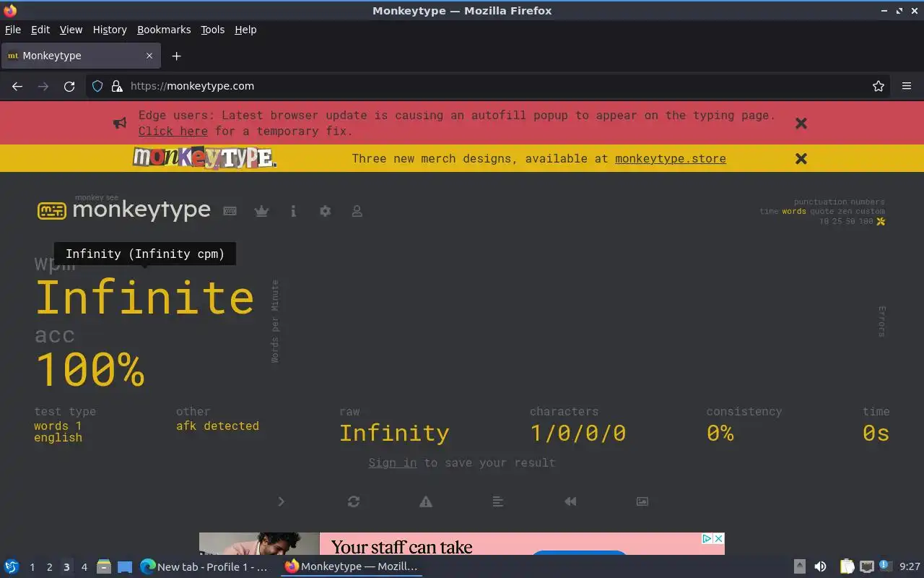Open a new tab with plus button
The image size is (924, 578).
pyautogui.click(x=176, y=56)
